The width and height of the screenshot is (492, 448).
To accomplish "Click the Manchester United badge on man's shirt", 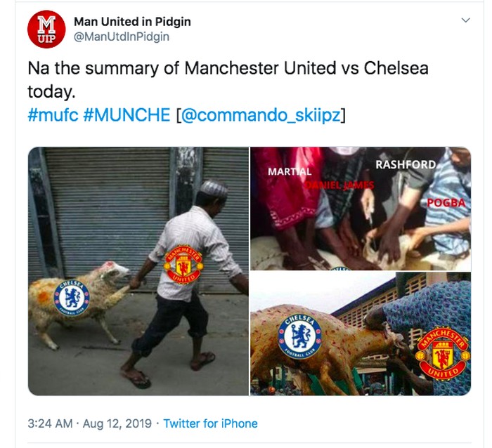I will tap(183, 264).
